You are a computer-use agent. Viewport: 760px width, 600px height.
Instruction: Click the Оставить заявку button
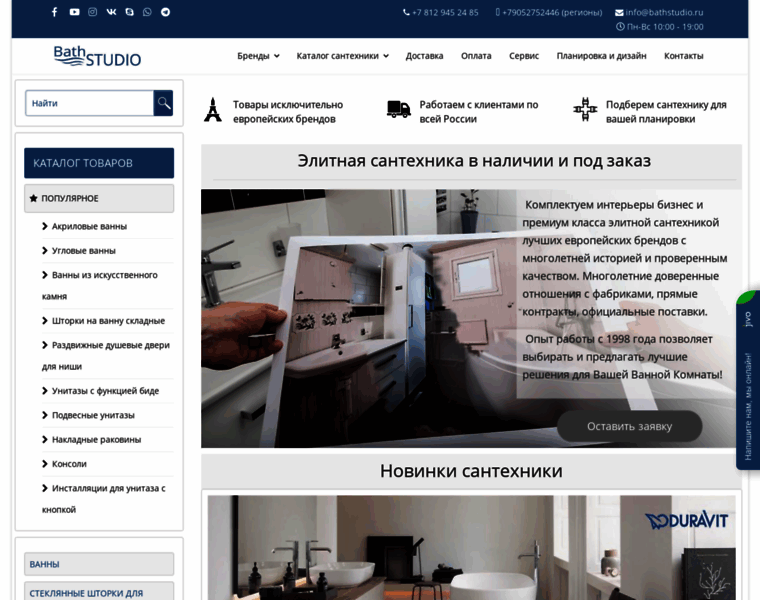[x=629, y=426]
